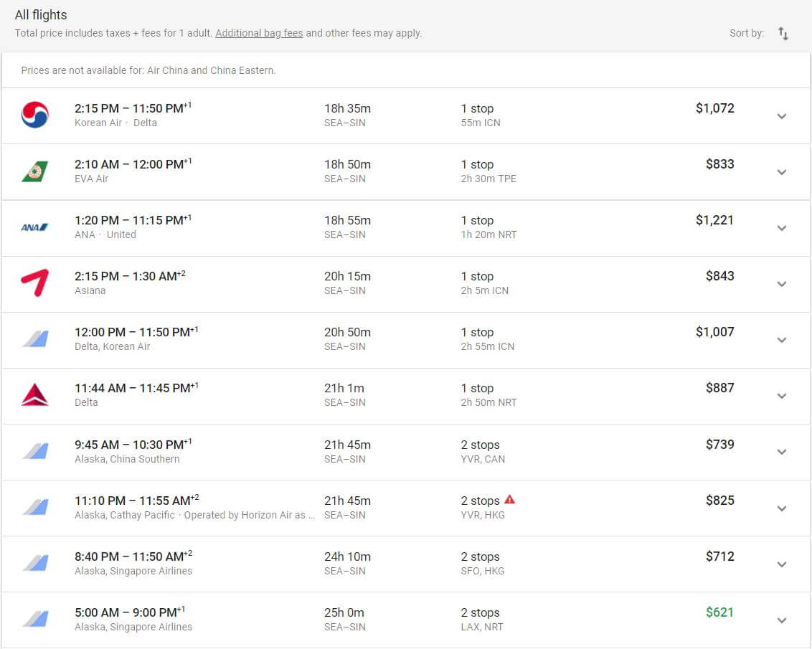Open the Additional bag fees link
The width and height of the screenshot is (812, 649).
259,33
